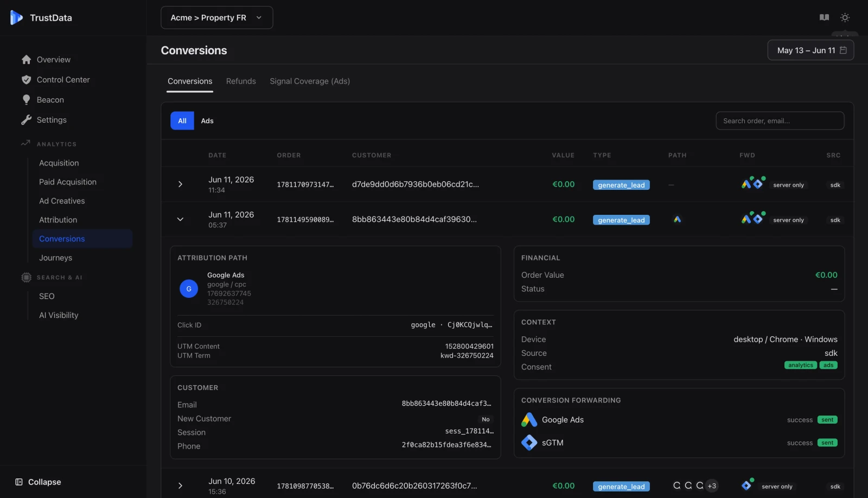Click the ads consent badge
The height and width of the screenshot is (498, 868).
point(828,365)
